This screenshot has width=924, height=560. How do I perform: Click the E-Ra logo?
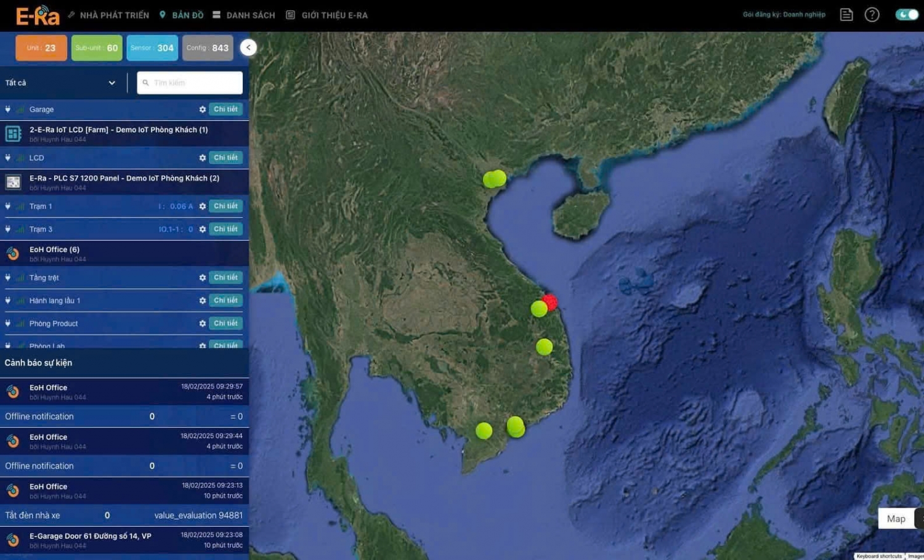38,15
